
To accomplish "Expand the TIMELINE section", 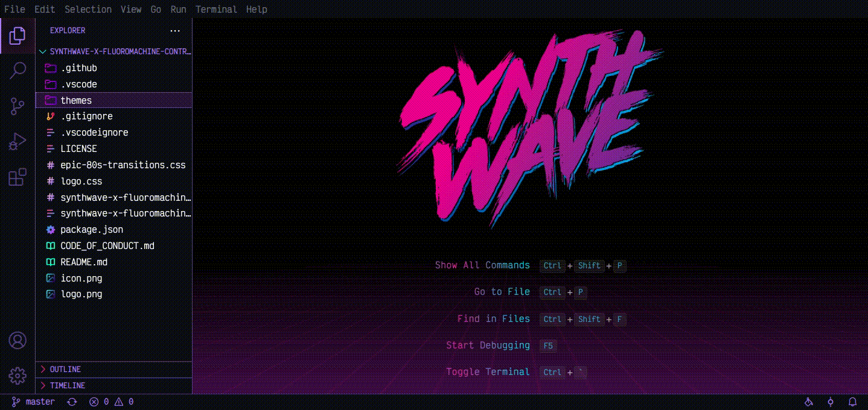I will 114,385.
